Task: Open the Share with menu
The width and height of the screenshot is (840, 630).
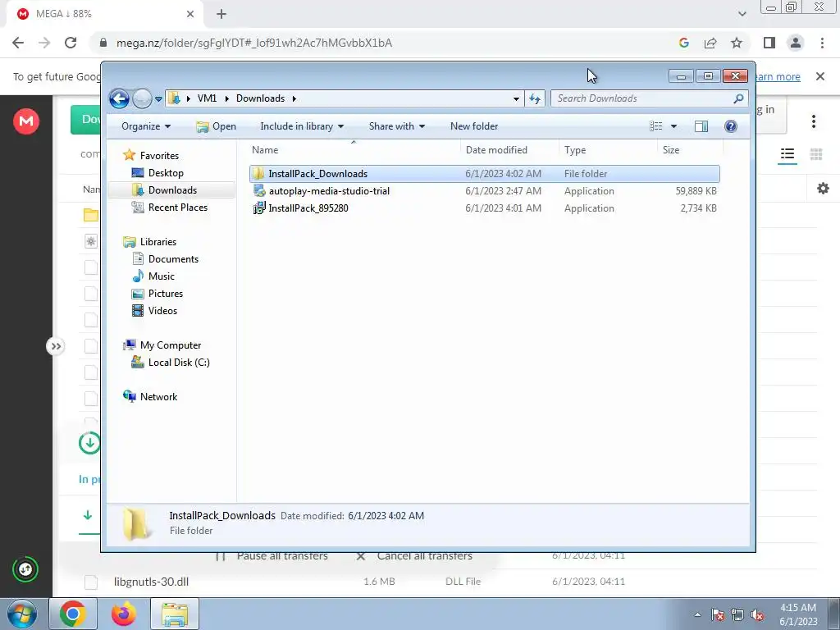Action: click(x=396, y=126)
